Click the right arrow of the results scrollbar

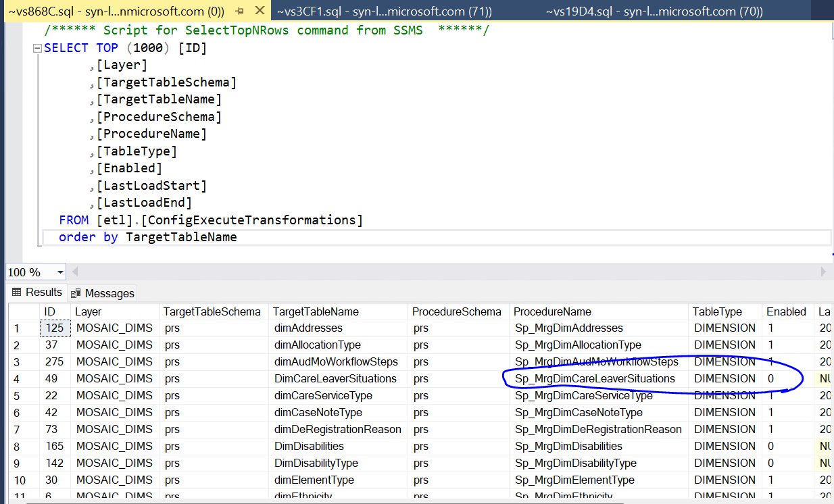pyautogui.click(x=825, y=272)
